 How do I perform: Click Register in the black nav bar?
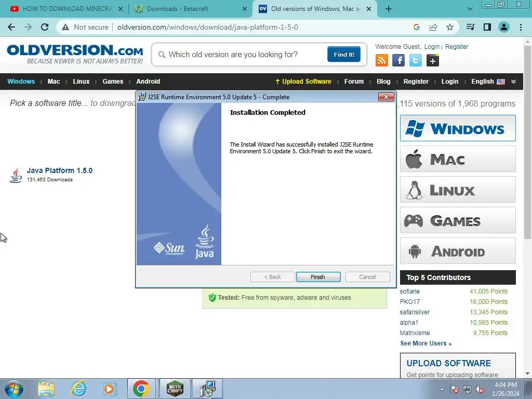[416, 82]
